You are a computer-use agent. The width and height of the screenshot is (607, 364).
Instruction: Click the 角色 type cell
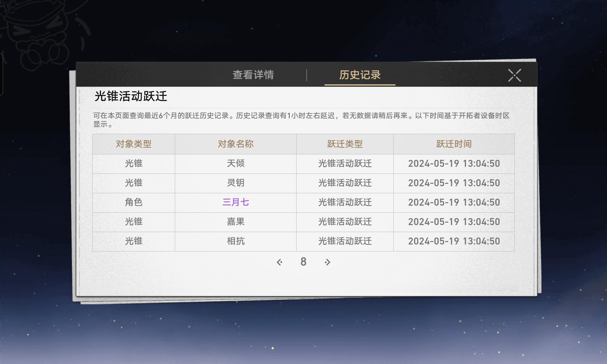pos(134,202)
